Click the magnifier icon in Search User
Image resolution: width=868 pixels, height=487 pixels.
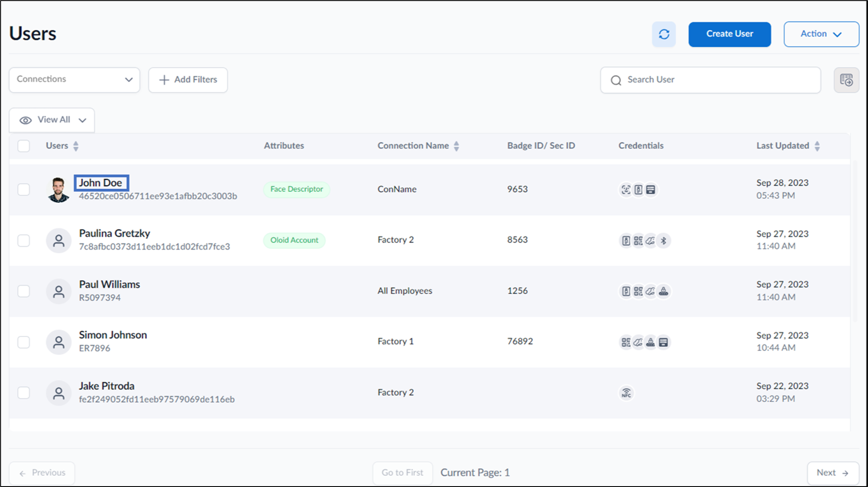click(616, 80)
